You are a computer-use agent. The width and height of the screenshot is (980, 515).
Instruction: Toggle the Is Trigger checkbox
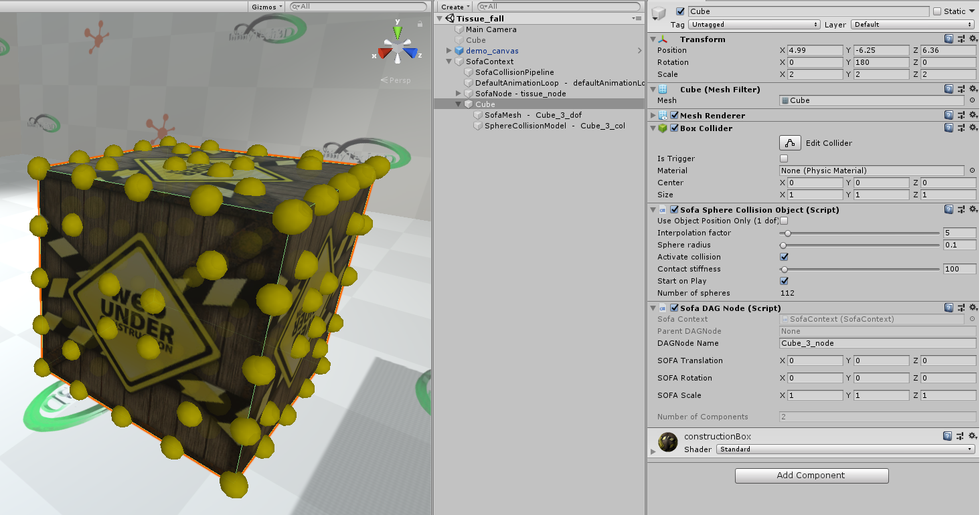point(783,158)
